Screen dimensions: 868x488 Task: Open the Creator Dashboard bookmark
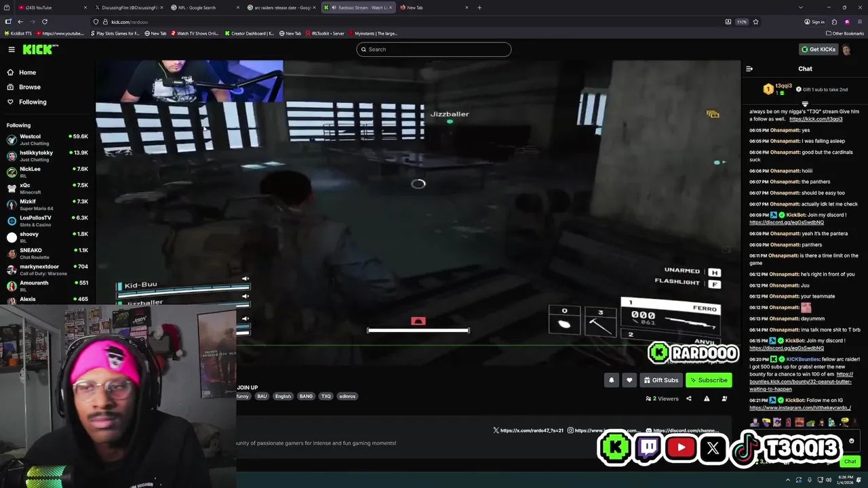point(249,33)
